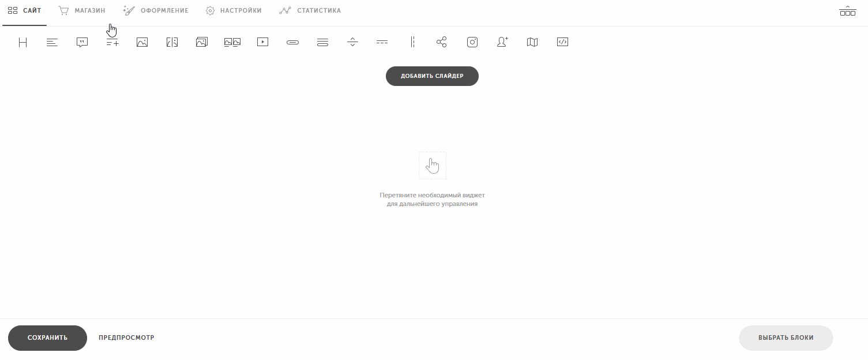Select the image gallery stack widget
This screenshot has width=868, height=360.
(x=202, y=42)
